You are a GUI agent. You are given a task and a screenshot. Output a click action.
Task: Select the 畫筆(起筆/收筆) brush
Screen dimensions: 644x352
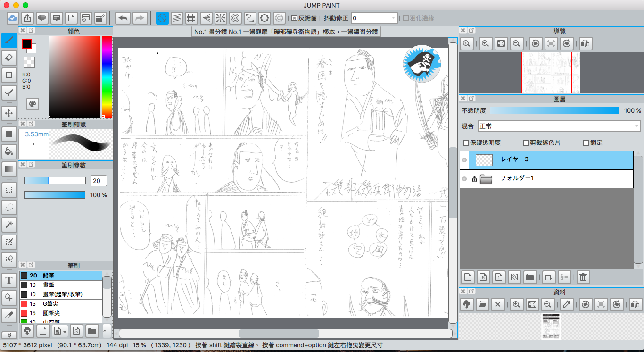click(60, 294)
